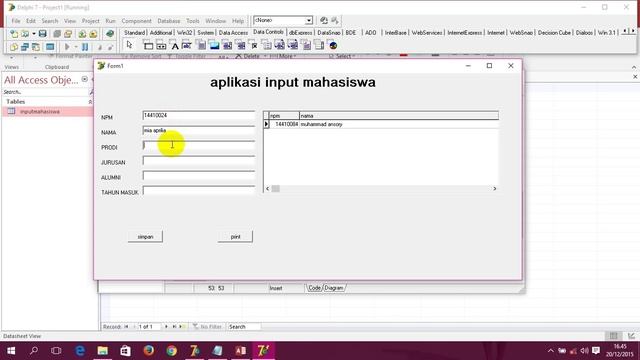The image size is (640, 360).
Task: Open the Project menu
Action: tap(91, 21)
